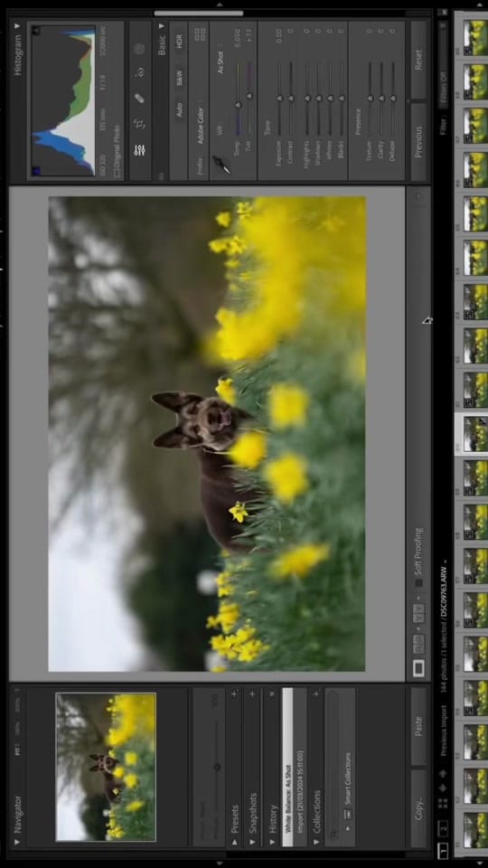
Task: Click the B&W treatment button
Action: click(x=179, y=80)
